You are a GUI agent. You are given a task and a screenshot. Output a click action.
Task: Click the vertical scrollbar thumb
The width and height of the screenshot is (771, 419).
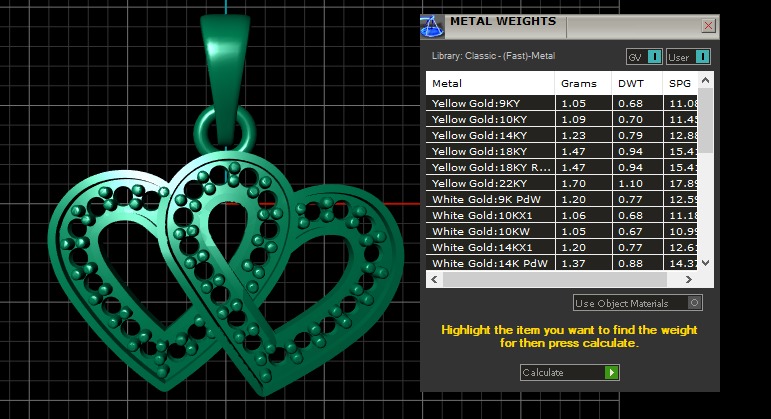[x=706, y=120]
